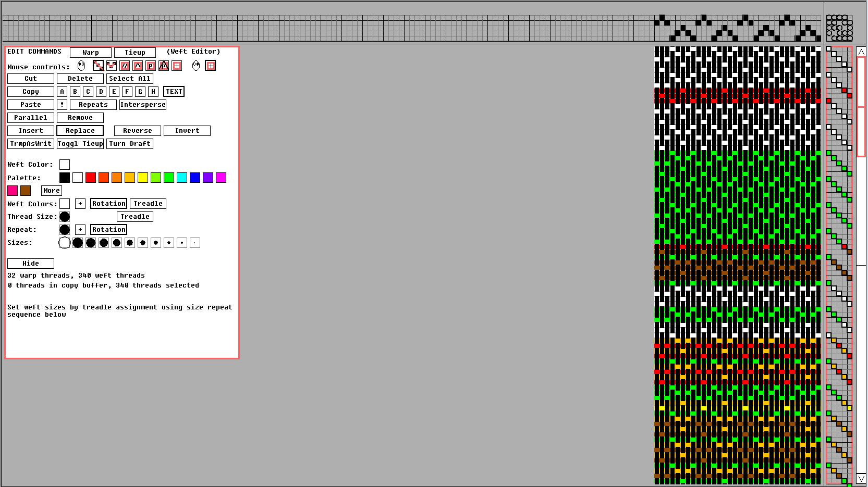
Task: Switch to the Tieup editor
Action: [x=135, y=53]
